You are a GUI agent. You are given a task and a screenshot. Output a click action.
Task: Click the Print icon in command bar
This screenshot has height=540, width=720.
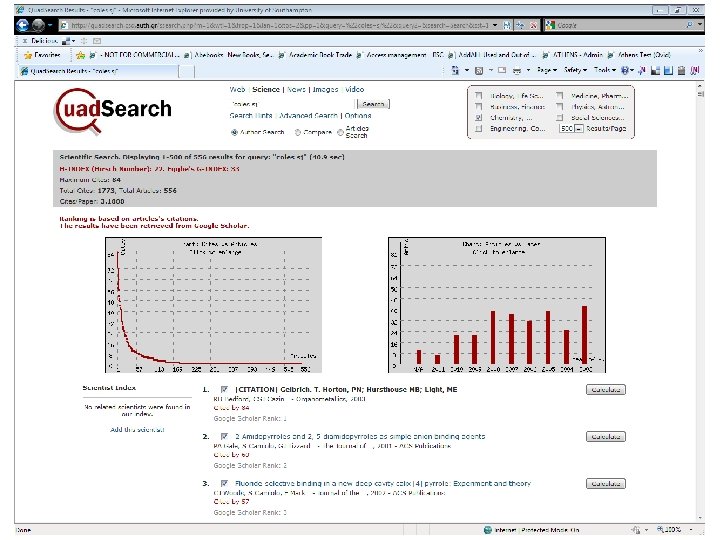pos(517,70)
